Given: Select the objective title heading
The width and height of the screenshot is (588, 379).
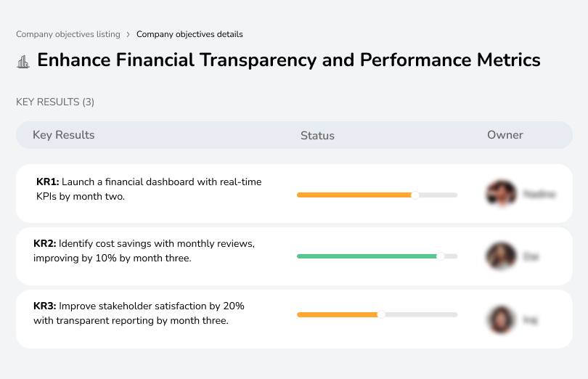Looking at the screenshot, I should (x=289, y=60).
